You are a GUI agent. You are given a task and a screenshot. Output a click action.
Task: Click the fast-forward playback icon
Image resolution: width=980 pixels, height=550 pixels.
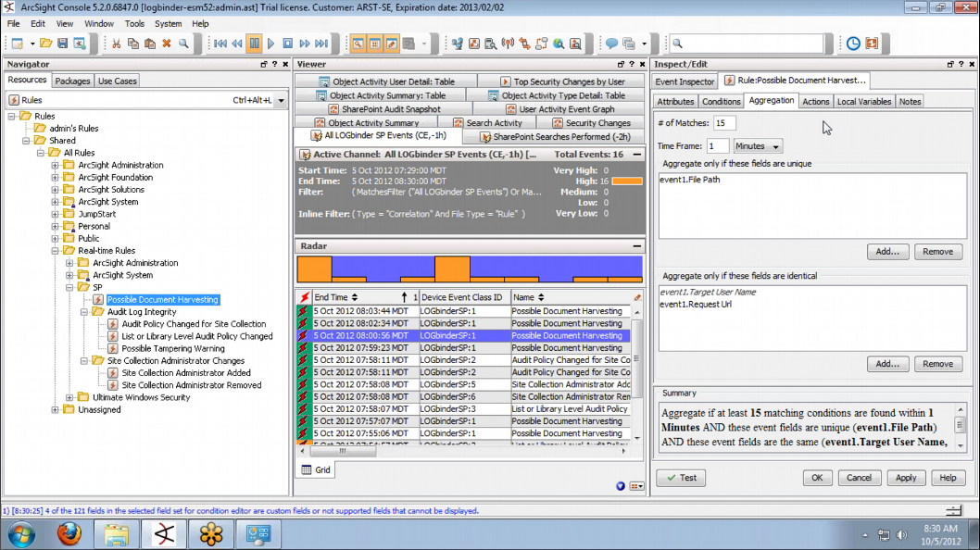(x=305, y=44)
